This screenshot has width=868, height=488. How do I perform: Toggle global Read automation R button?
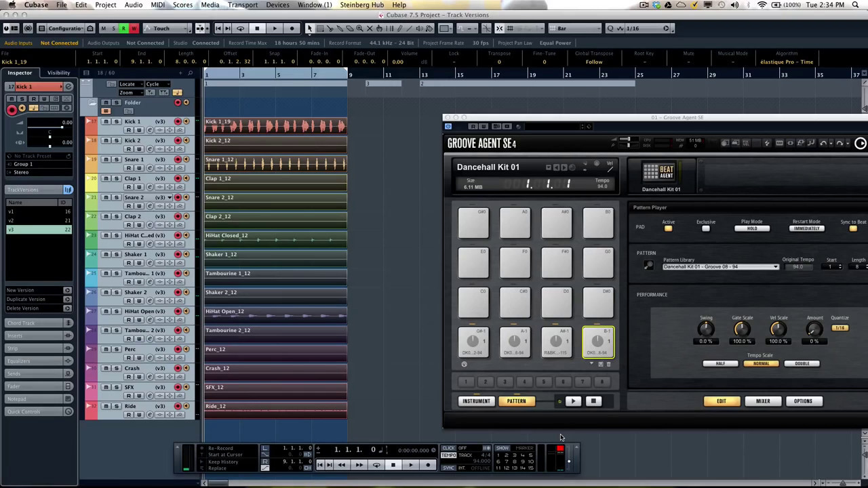click(x=123, y=28)
